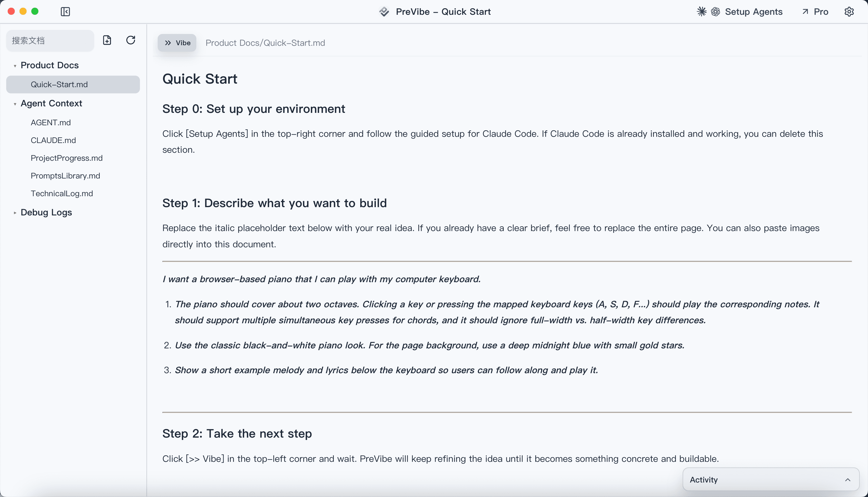The width and height of the screenshot is (868, 497).
Task: Open Settings via the gear icon
Action: [849, 11]
